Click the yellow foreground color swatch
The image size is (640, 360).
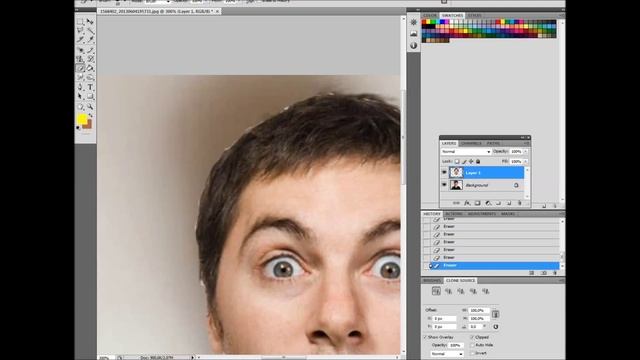[82, 119]
